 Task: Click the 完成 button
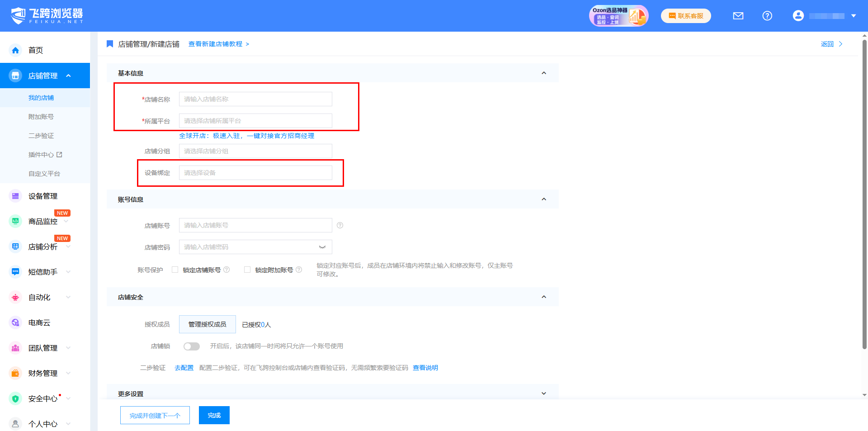click(214, 415)
